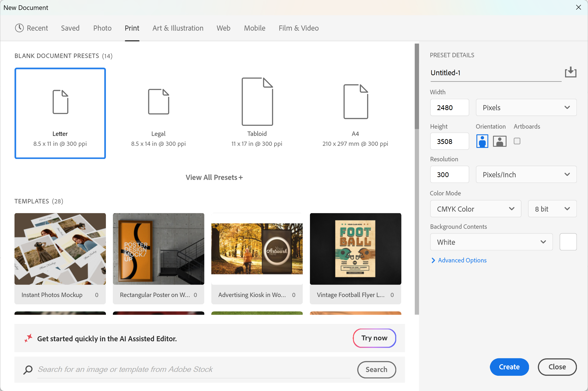588x391 pixels.
Task: Enable the Artboards checkbox
Action: (x=517, y=141)
